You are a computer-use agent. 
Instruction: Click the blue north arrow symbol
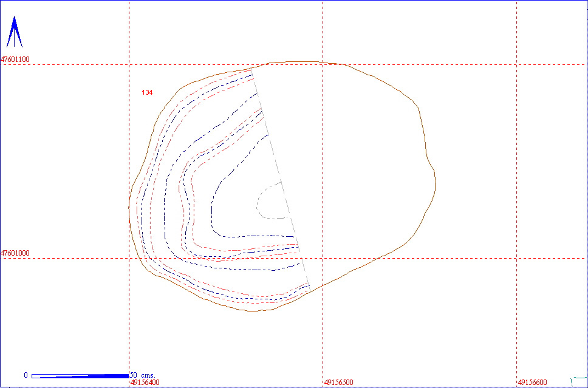(x=14, y=32)
